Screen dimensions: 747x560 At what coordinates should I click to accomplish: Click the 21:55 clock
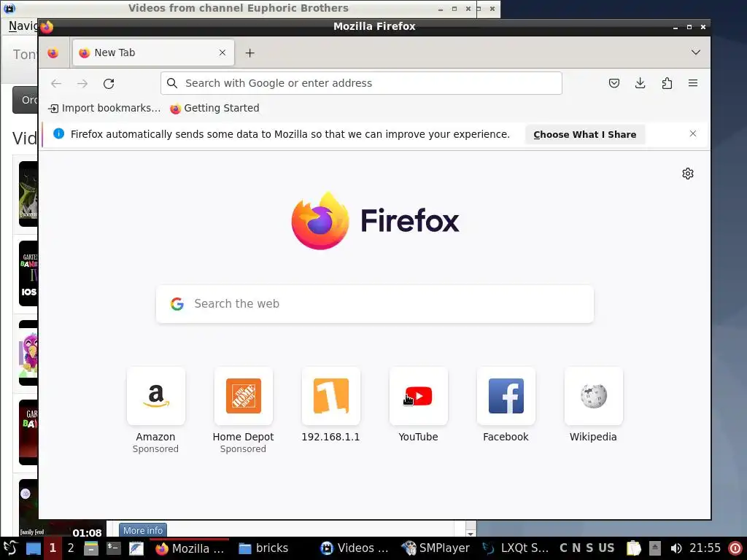point(705,548)
